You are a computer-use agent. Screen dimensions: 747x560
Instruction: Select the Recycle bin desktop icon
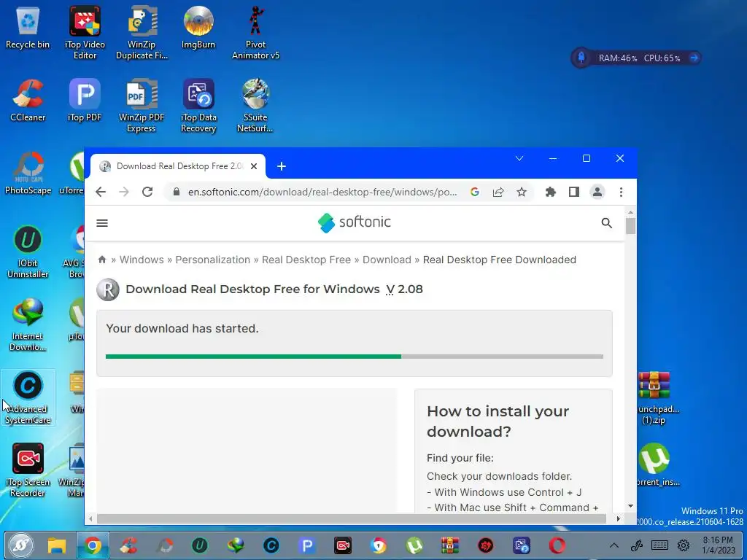pos(28,28)
